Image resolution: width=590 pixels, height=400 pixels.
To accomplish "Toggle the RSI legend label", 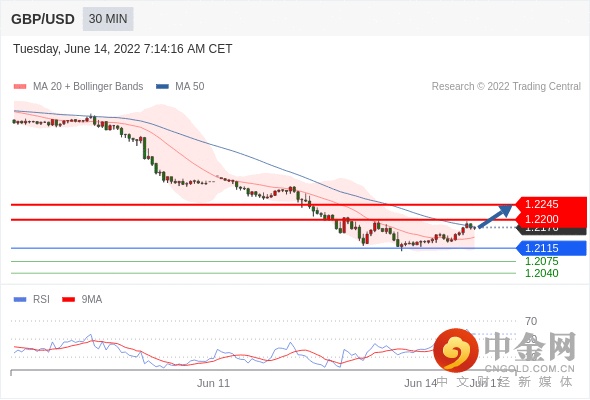I will pyautogui.click(x=41, y=300).
